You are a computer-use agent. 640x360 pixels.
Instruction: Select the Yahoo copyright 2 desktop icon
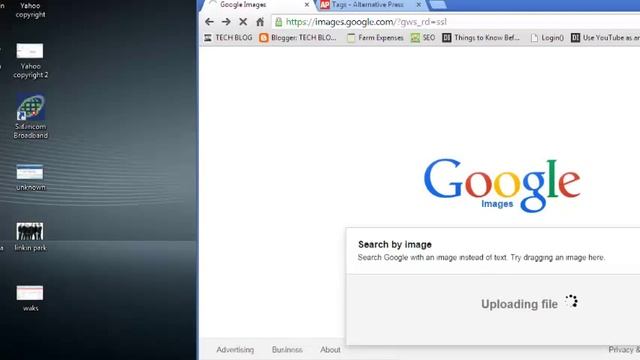(30, 60)
